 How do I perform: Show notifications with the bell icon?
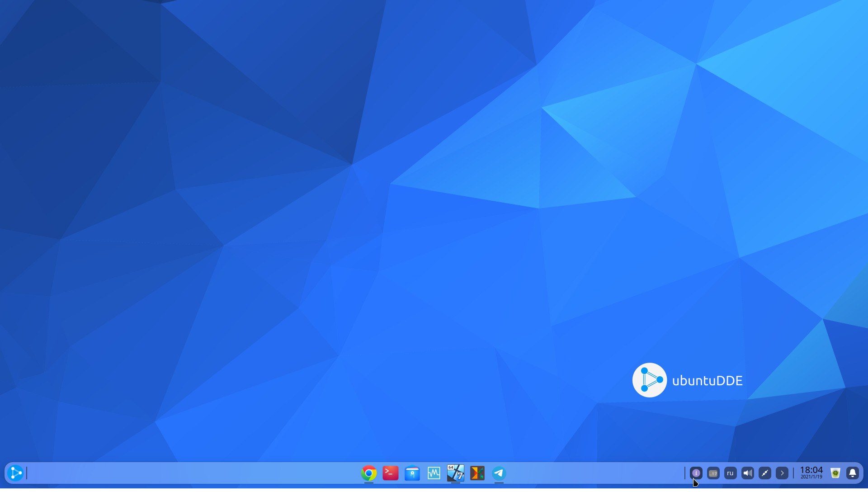click(853, 473)
